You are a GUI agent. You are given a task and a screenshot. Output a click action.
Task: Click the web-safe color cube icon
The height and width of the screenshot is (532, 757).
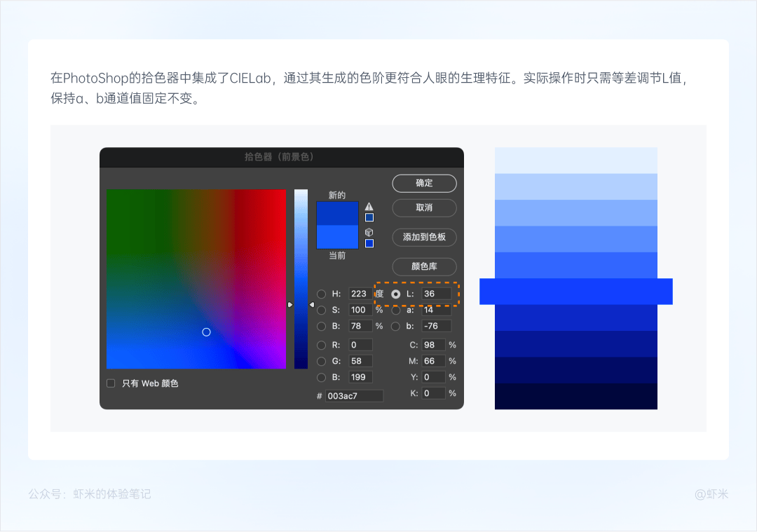pos(369,232)
